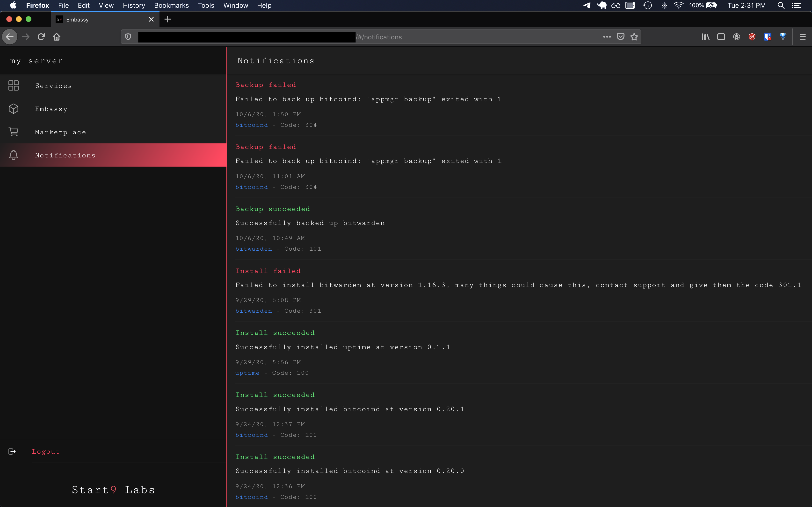Click the Notifications bell icon
Screen dimensions: 812x507
coord(14,155)
